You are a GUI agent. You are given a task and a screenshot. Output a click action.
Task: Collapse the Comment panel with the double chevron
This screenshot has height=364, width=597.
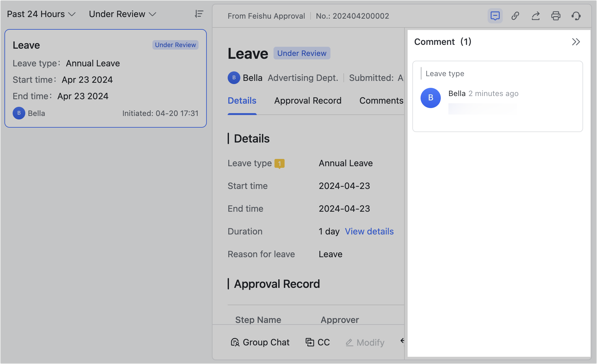point(576,41)
